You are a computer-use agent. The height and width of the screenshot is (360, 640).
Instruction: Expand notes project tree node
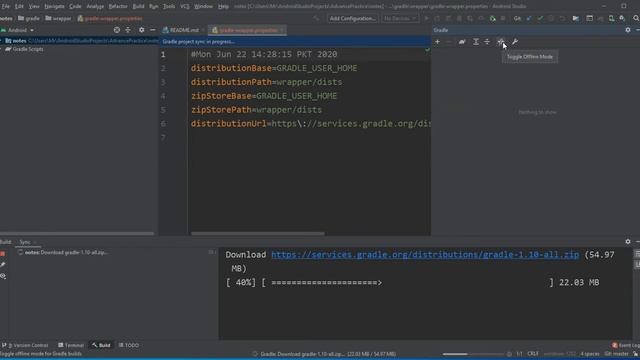[x=2, y=41]
